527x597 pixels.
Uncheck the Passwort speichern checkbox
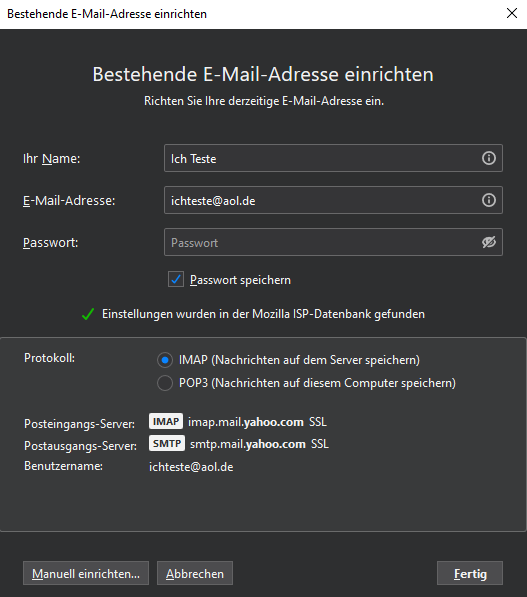(x=176, y=279)
